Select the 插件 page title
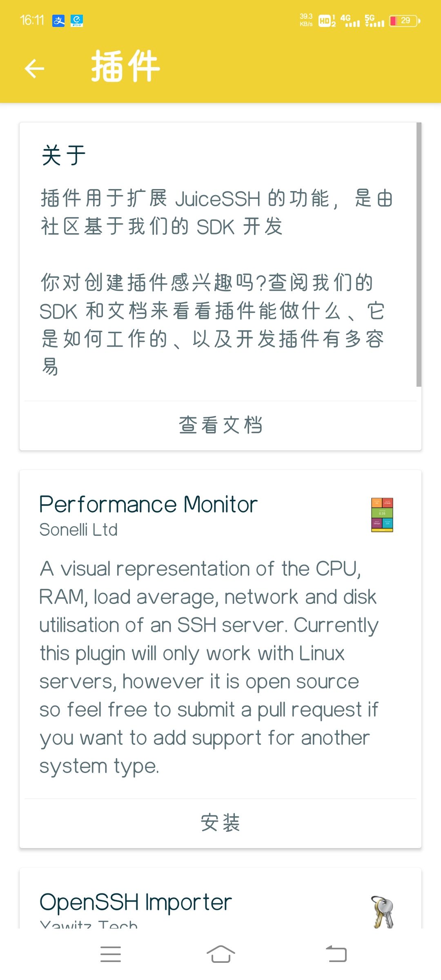 (x=125, y=66)
